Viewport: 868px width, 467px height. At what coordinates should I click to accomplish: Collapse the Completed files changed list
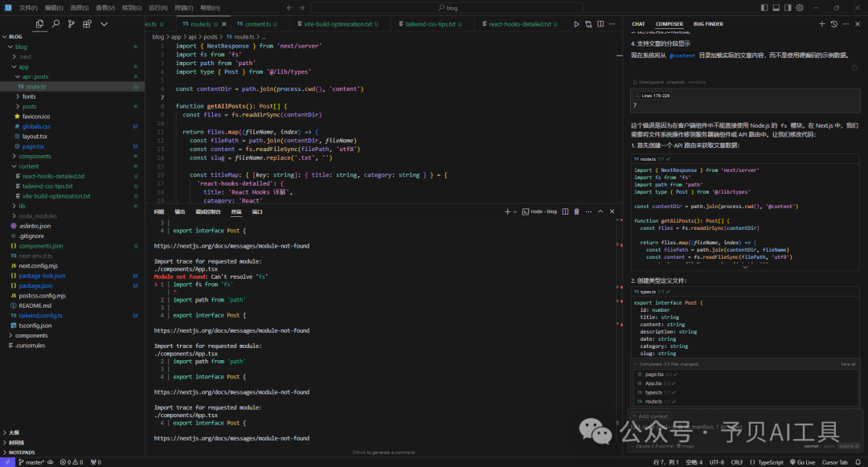[636, 364]
